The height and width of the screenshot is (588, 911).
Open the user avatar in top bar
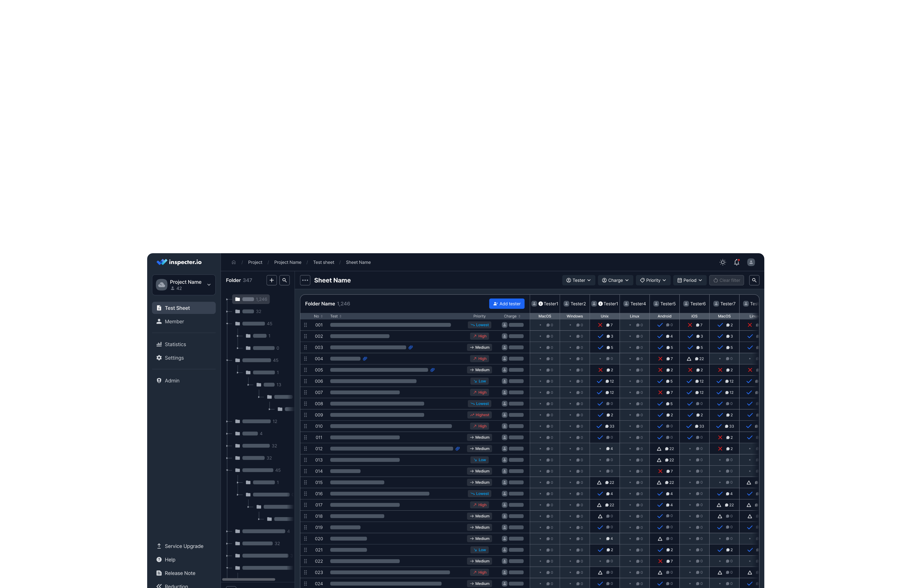[751, 262]
